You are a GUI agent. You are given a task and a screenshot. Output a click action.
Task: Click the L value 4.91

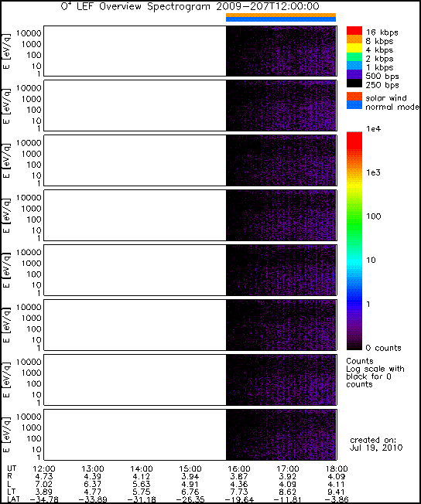pos(190,484)
